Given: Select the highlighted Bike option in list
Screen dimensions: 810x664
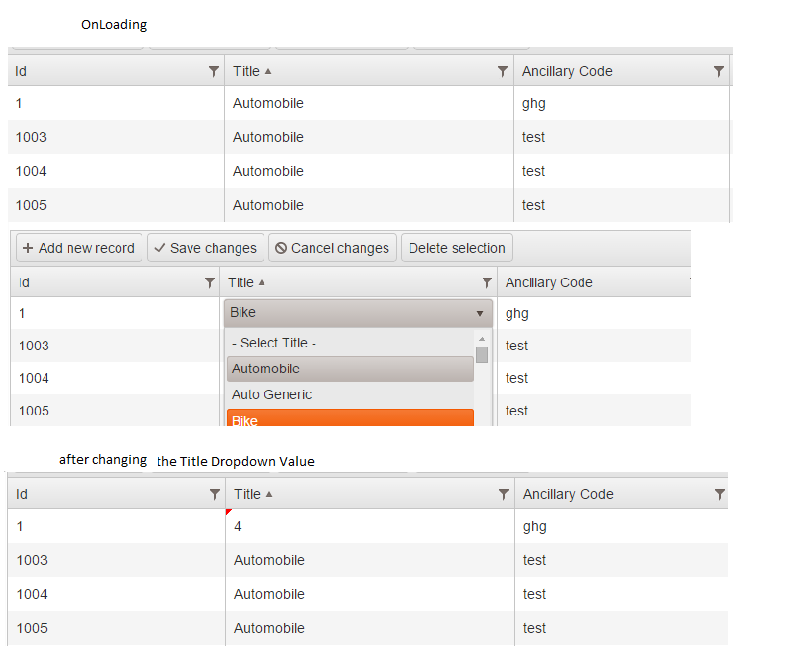Looking at the screenshot, I should pos(350,420).
